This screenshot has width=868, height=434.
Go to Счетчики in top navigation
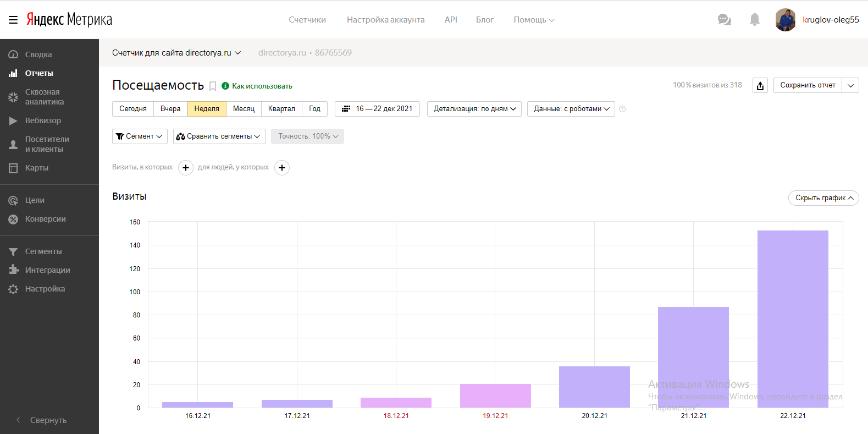click(x=307, y=20)
